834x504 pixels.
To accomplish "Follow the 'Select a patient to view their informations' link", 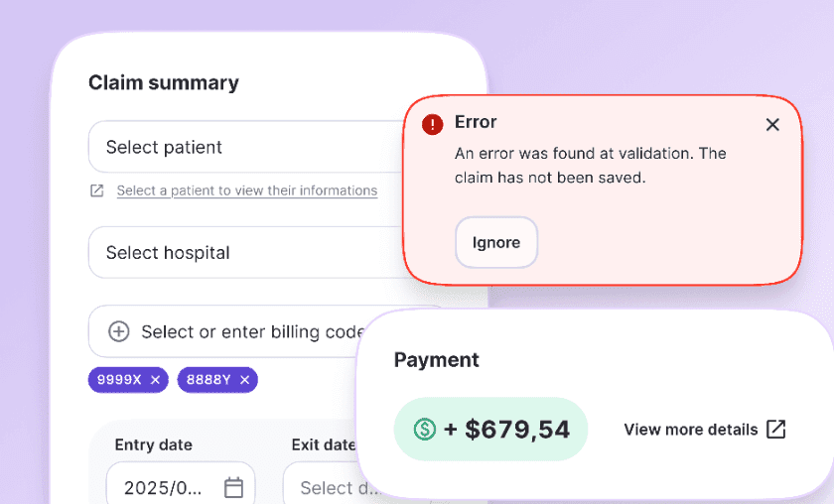I will (x=246, y=190).
